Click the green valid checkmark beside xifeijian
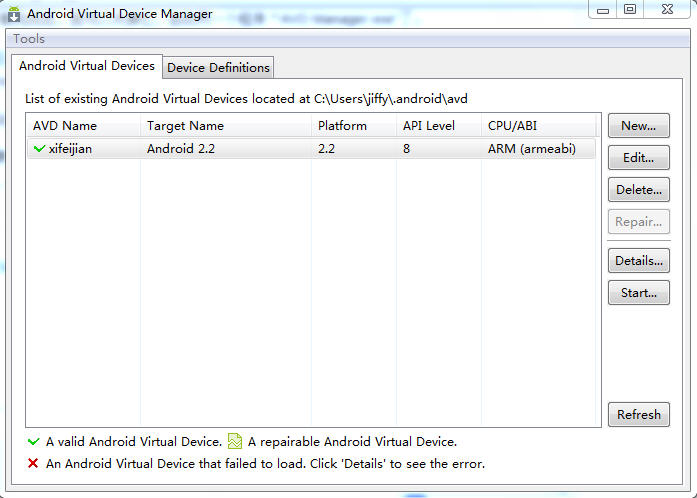697x498 pixels. 39,149
